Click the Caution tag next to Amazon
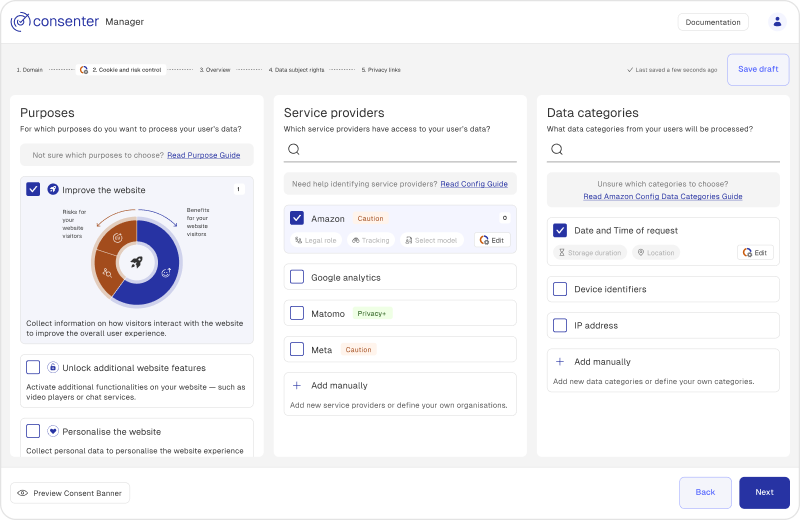 click(x=370, y=218)
